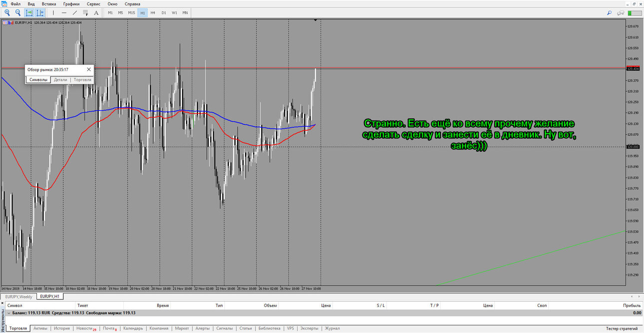This screenshot has height=333, width=644.
Task: Open the Активы toolbox tab
Action: [40, 329]
